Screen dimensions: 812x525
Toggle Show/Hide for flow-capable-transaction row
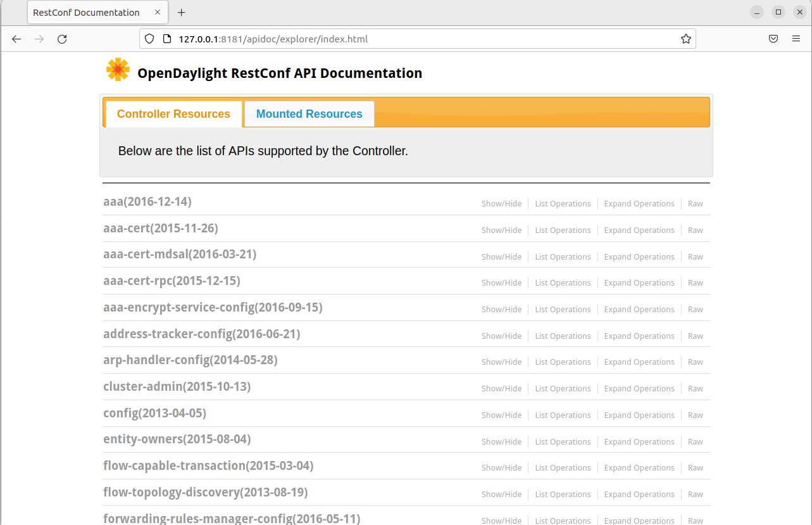coord(502,468)
